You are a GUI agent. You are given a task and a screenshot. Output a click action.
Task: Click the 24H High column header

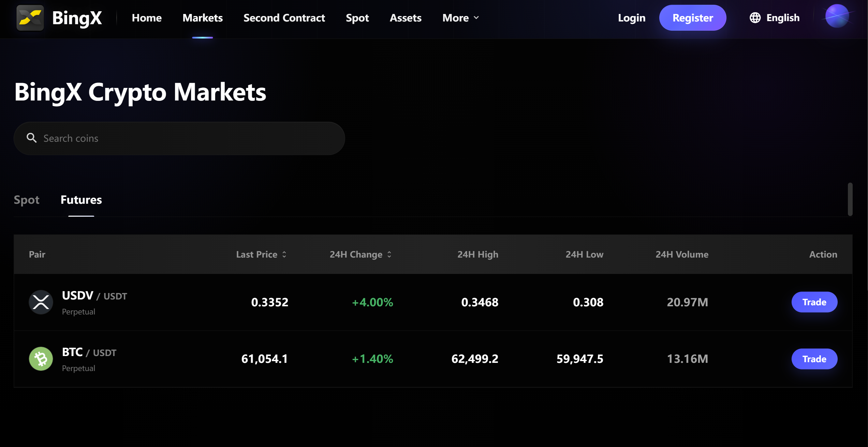(478, 255)
